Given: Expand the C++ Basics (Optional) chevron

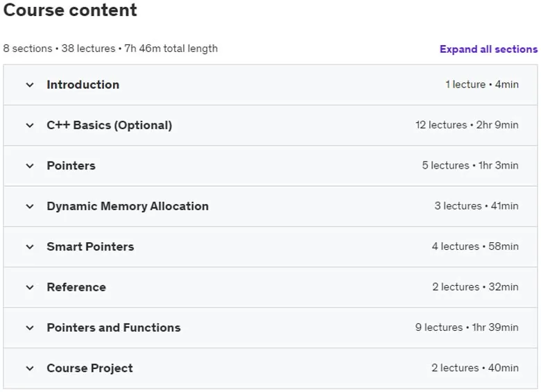Looking at the screenshot, I should pyautogui.click(x=30, y=126).
